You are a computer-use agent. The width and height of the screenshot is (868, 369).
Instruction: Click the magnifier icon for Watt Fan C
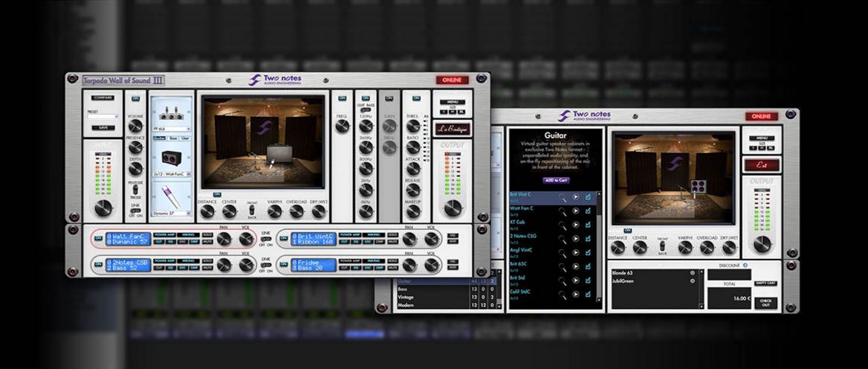tap(563, 211)
